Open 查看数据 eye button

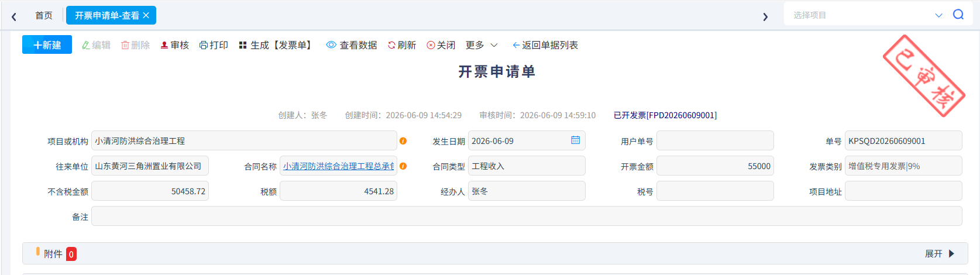coord(352,45)
